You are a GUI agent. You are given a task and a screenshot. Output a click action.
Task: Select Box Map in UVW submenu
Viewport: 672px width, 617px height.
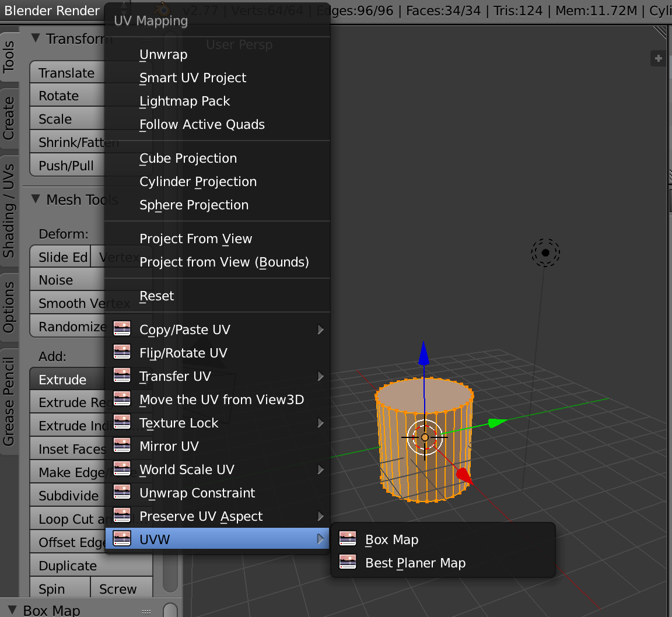443,539
